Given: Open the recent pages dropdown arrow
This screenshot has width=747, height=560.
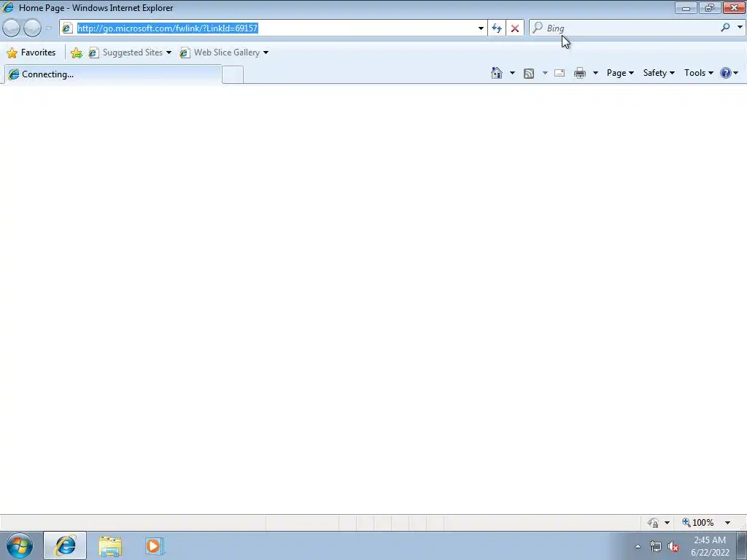Looking at the screenshot, I should click(49, 28).
